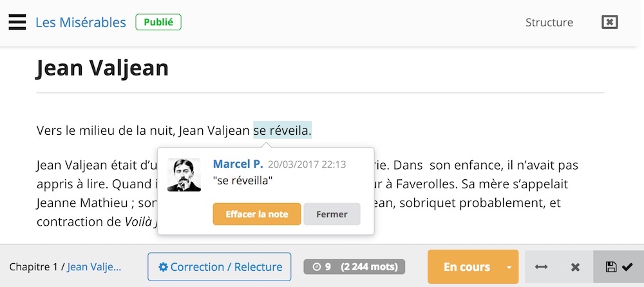Viewport: 644px width, 287px height.
Task: Click the Jean Valje... breadcrumb link
Action: 94,267
